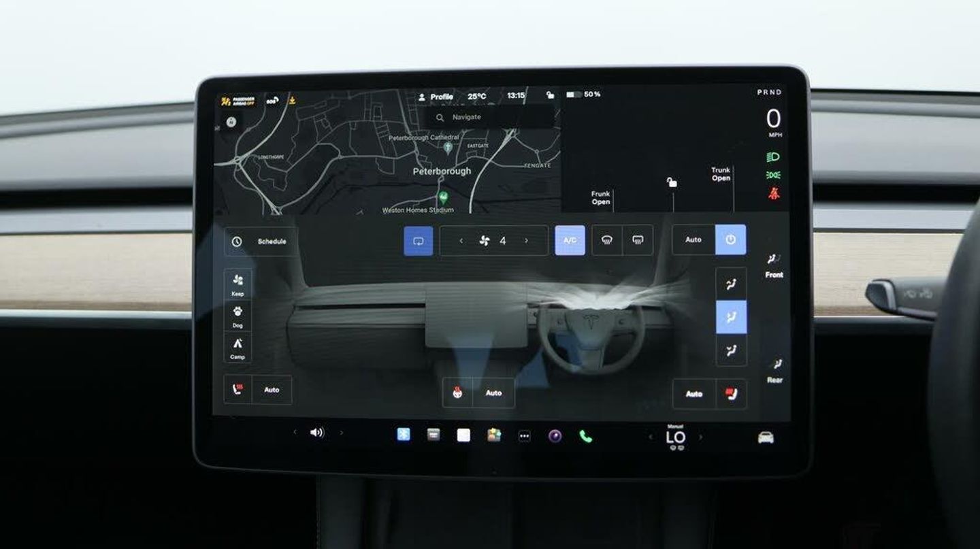Image resolution: width=980 pixels, height=549 pixels.
Task: Enable Camp mode
Action: point(238,348)
